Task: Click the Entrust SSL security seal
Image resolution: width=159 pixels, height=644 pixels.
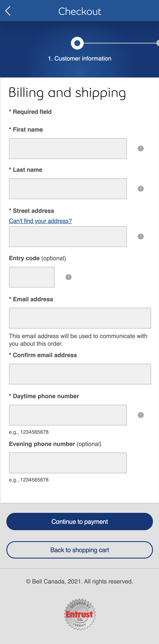Action: [x=80, y=615]
